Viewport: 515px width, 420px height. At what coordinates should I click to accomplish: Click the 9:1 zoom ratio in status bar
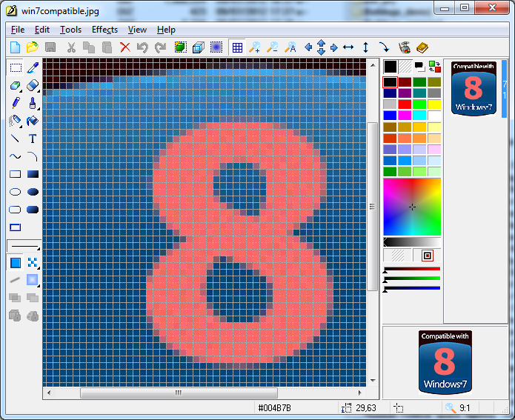point(465,408)
